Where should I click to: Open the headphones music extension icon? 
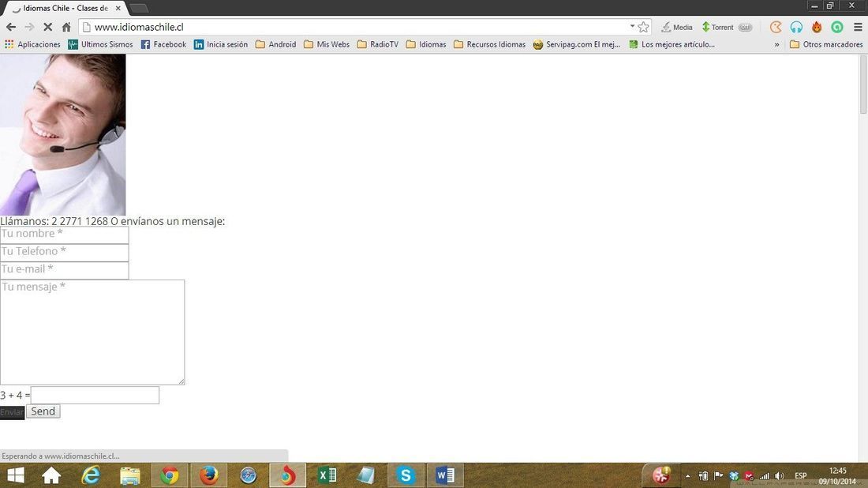[x=796, y=27]
